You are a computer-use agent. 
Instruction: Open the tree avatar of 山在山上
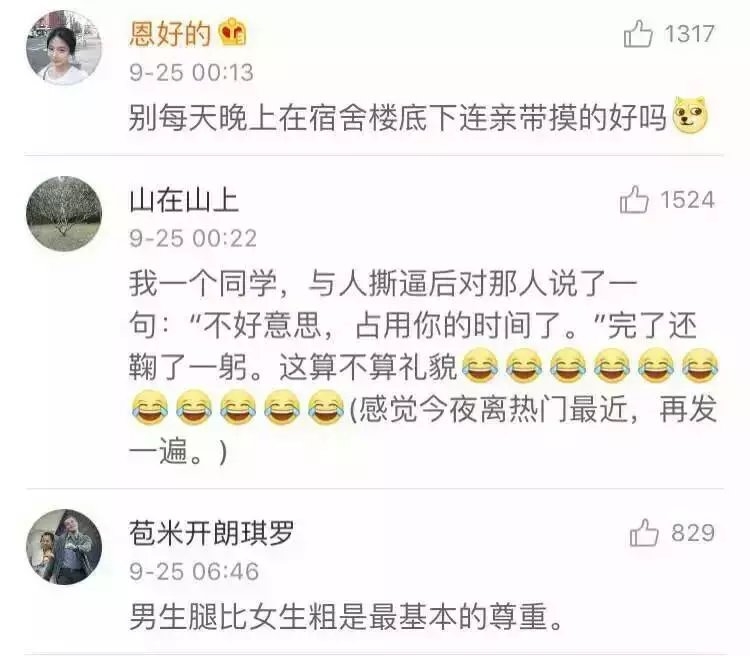tap(64, 213)
